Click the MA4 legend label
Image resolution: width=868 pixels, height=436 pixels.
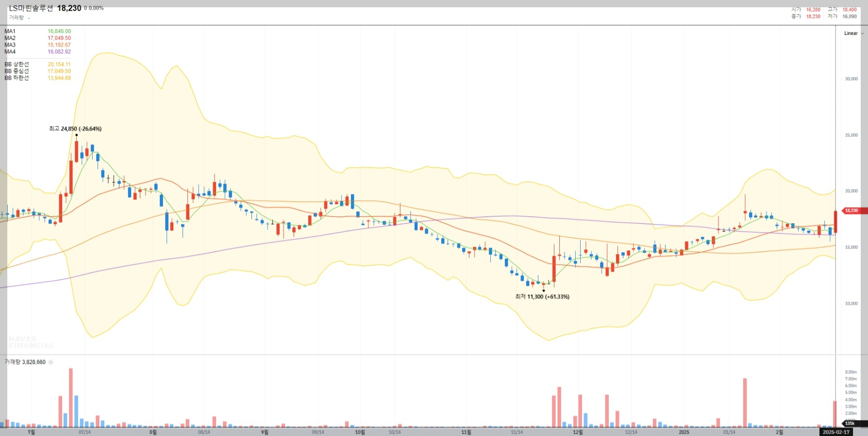[10, 51]
